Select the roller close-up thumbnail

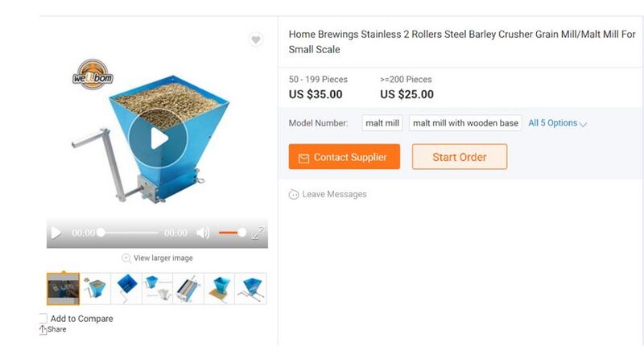pyautogui.click(x=188, y=288)
